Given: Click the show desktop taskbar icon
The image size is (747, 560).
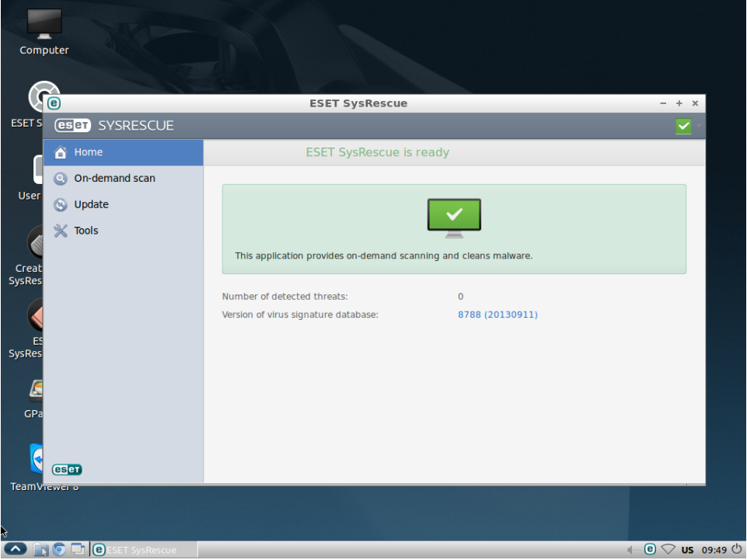Looking at the screenshot, I should click(x=78, y=550).
